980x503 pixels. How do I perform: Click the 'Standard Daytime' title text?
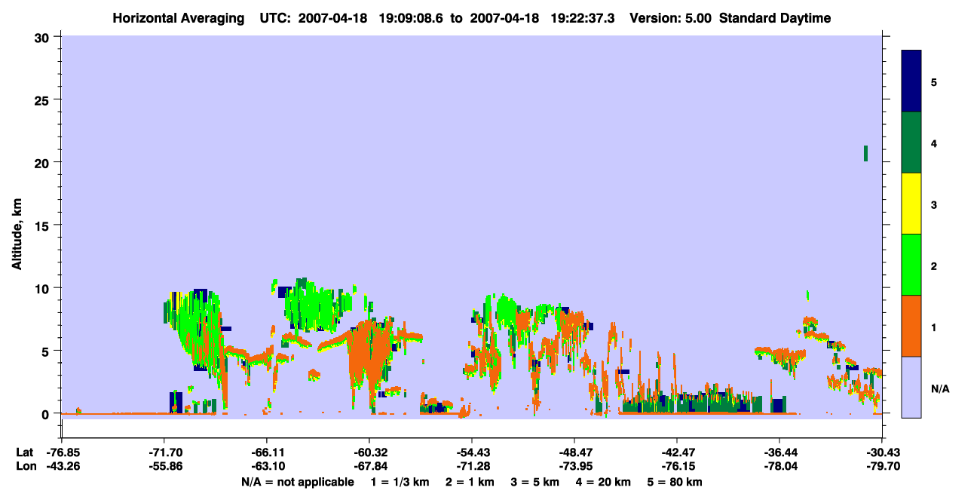point(775,18)
